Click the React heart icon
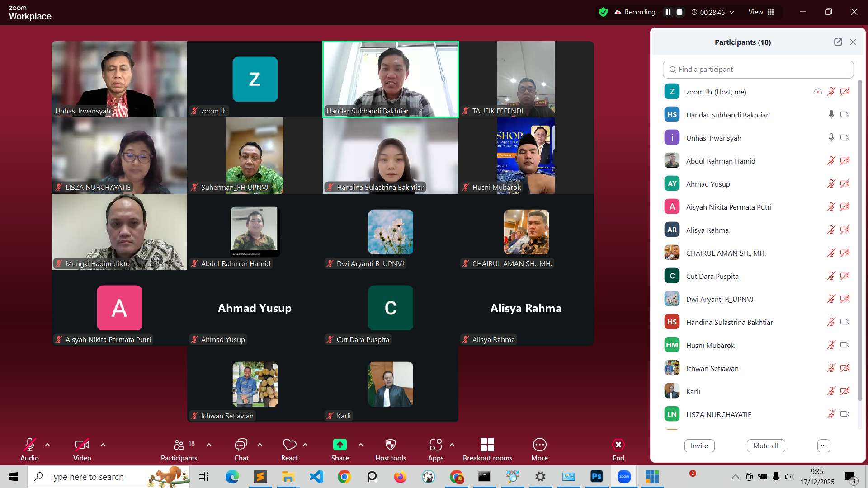Screen dimensions: 868x488 [289, 445]
